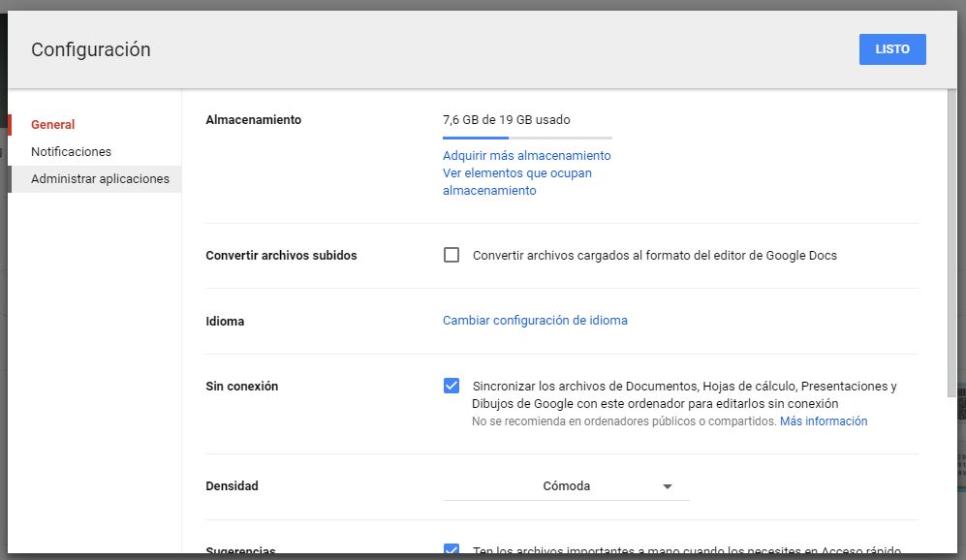Click the Configuración dialog title
The width and height of the screenshot is (966, 560).
tap(90, 48)
